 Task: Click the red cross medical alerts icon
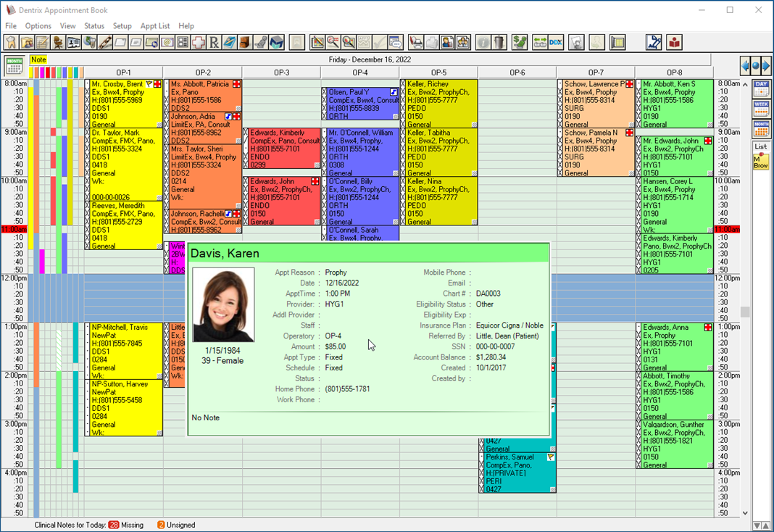[199, 43]
